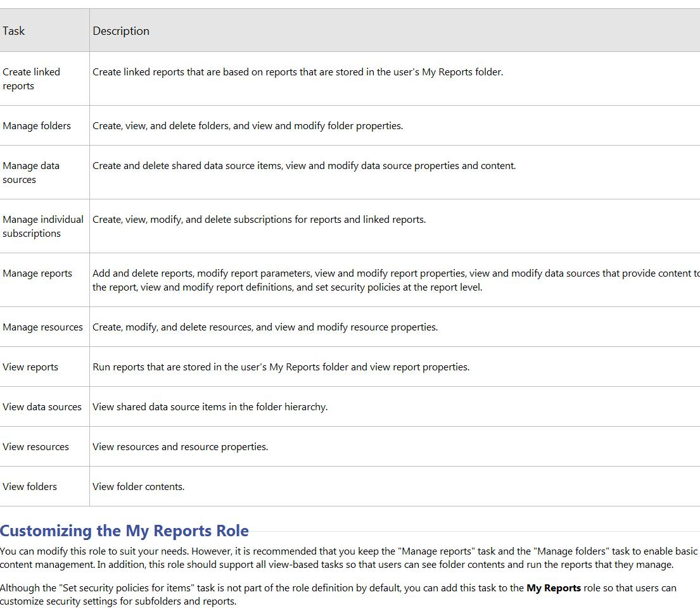Click the description "Create and delete shared data source items"
Image resolution: width=700 pixels, height=616 pixels.
tap(304, 165)
